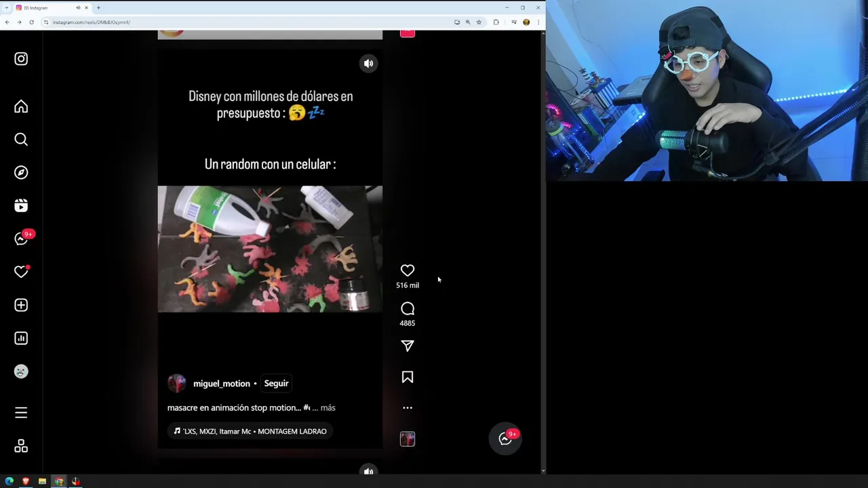Viewport: 868px width, 488px height.
Task: Open Messages icon with 9+ badge in sidebar
Action: [x=21, y=239]
